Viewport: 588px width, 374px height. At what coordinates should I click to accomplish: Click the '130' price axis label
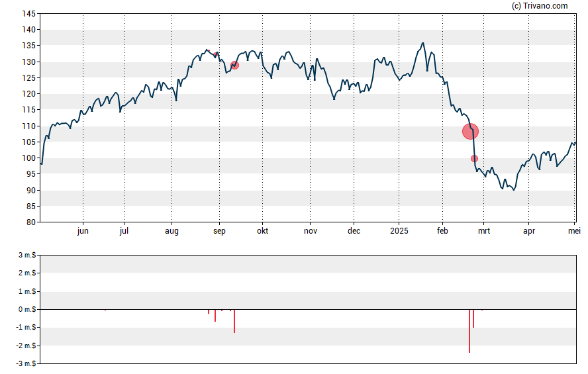(29, 62)
